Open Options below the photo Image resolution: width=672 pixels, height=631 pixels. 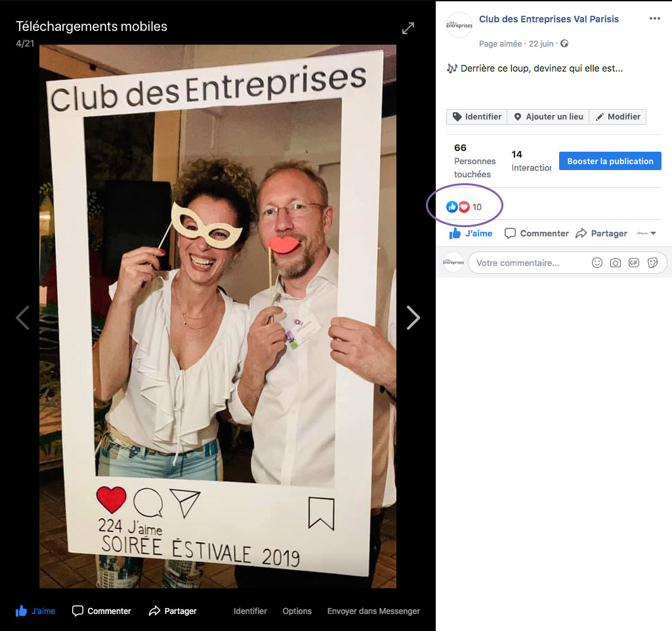click(297, 611)
